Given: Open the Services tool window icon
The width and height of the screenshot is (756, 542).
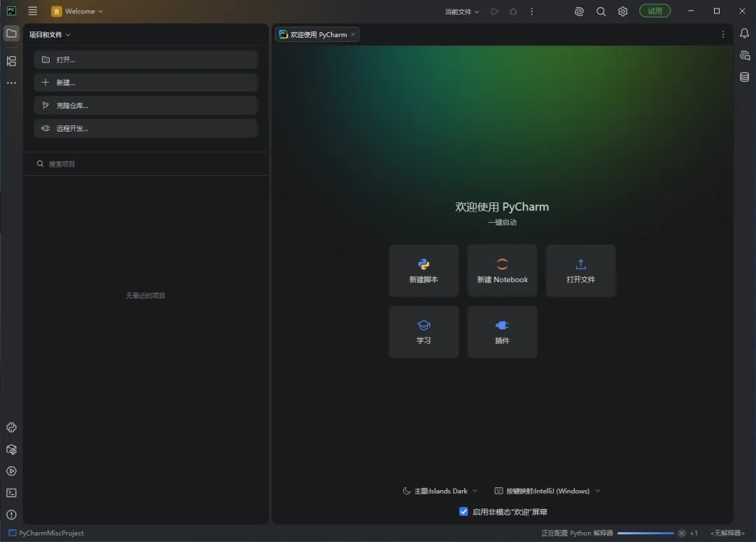Looking at the screenshot, I should (x=12, y=471).
